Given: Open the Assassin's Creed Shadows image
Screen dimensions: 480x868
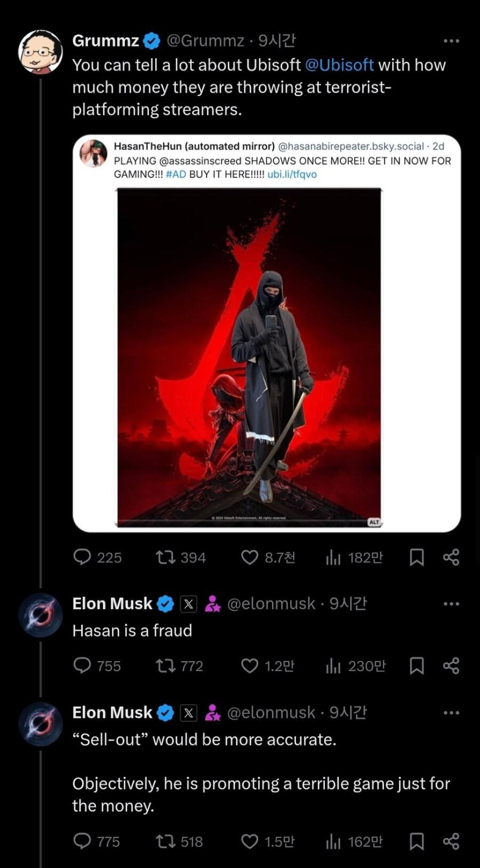Looking at the screenshot, I should pyautogui.click(x=249, y=357).
